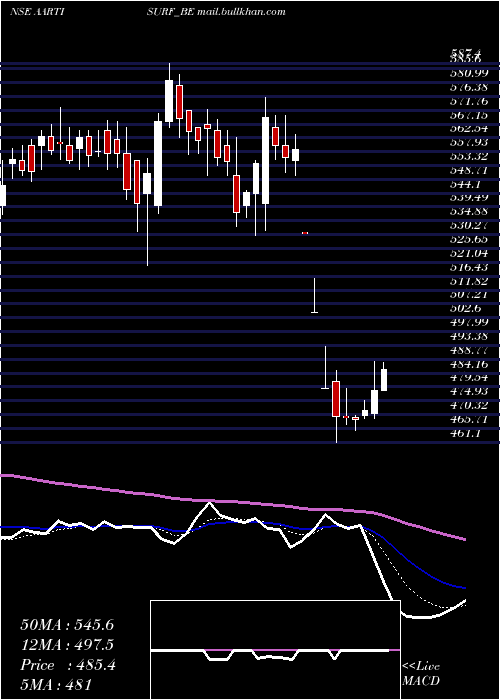The image size is (500, 700).
Task: Click the 571.76 price axis label
Action: click(469, 101)
